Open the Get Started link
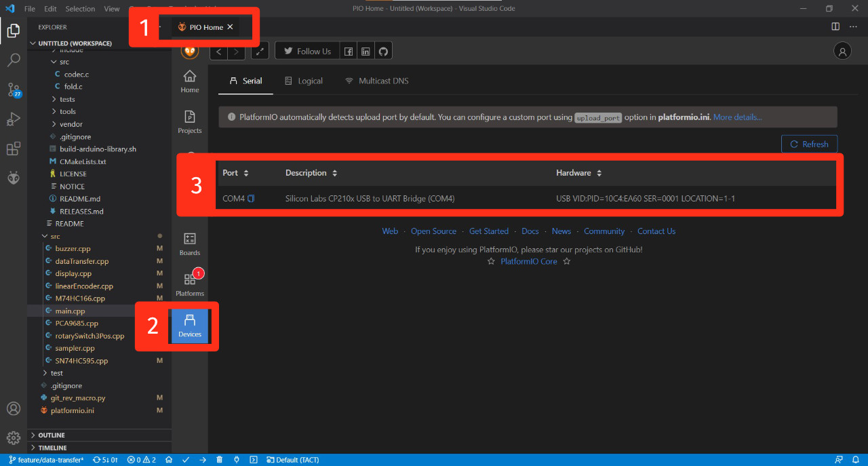Screen dimensions: 868x466 pyautogui.click(x=489, y=231)
